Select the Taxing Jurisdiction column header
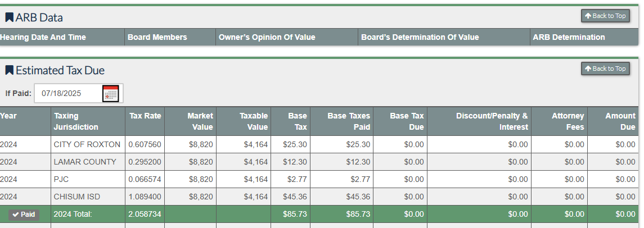 tap(76, 121)
